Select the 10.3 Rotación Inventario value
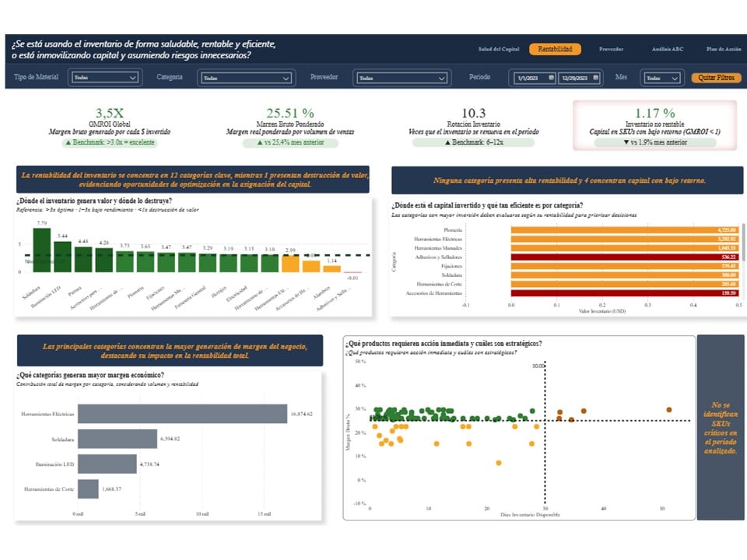Screen dimensions: 747x560 click(x=473, y=113)
